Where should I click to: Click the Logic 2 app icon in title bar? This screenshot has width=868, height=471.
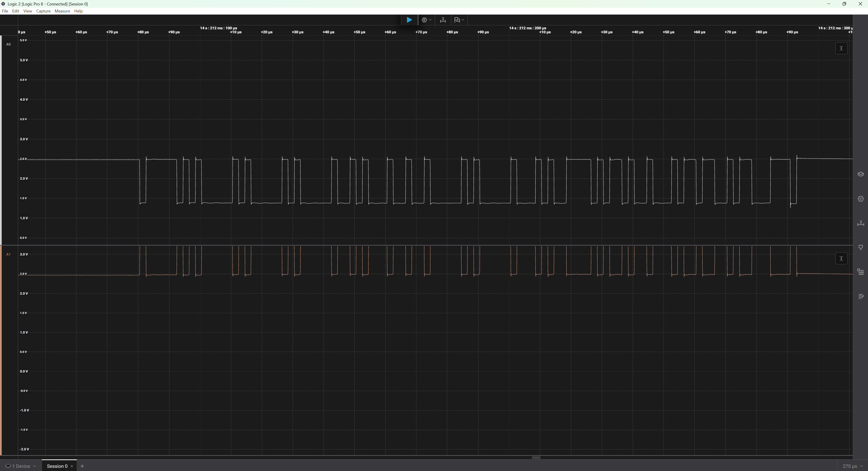(3, 4)
